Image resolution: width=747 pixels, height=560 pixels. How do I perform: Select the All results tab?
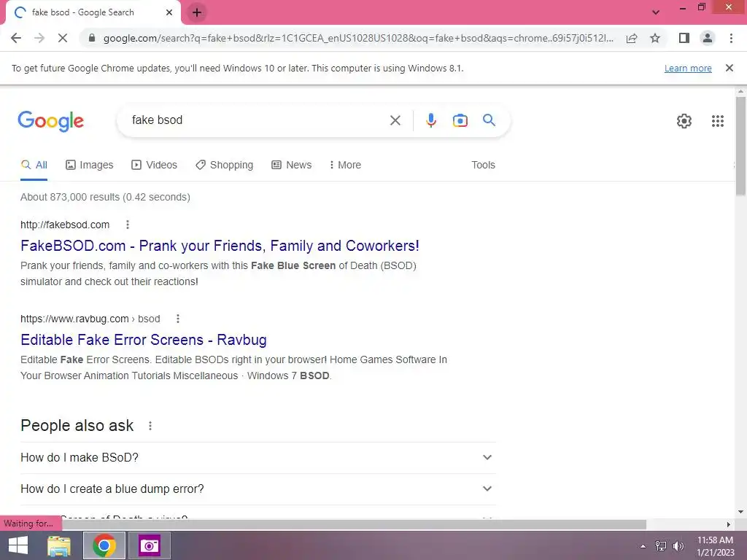(34, 165)
